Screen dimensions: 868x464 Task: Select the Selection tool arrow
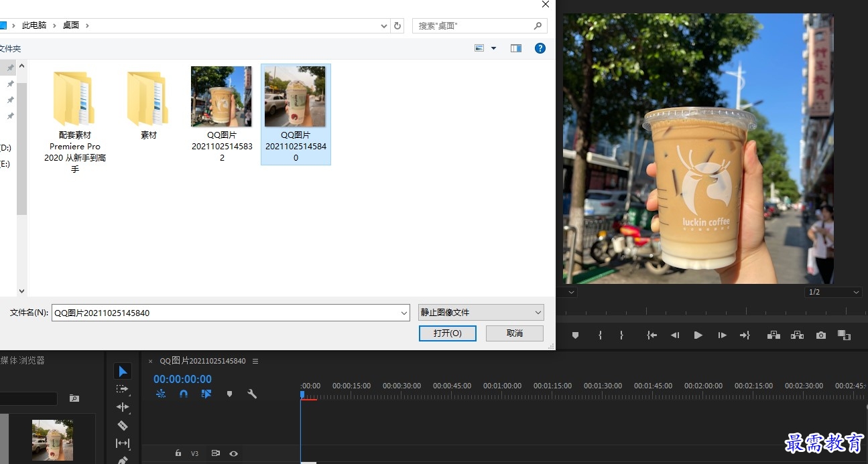(122, 371)
